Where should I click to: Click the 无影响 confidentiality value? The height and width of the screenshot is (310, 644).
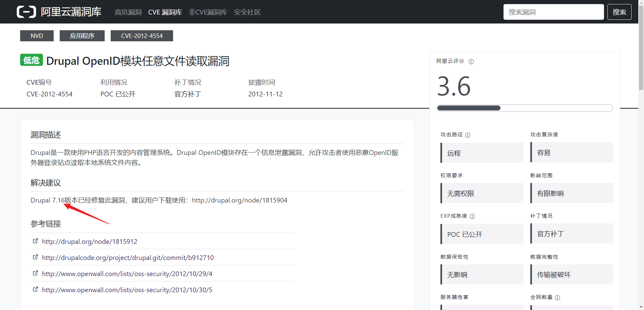482,274
